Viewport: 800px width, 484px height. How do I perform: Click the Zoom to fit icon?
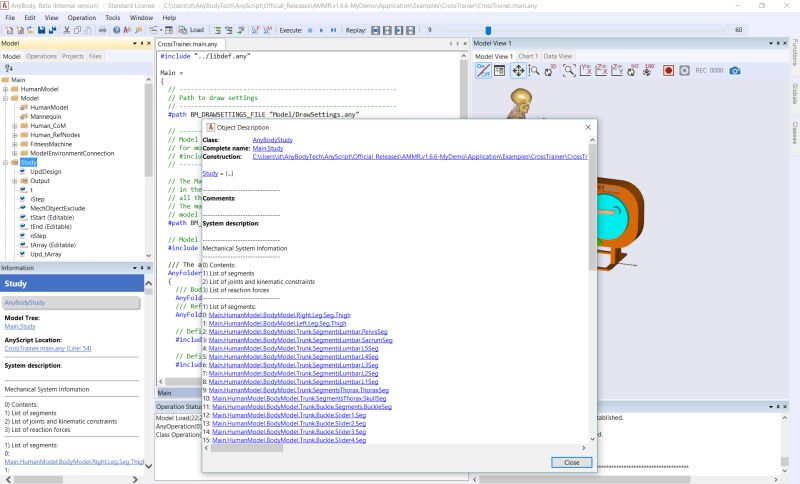569,70
